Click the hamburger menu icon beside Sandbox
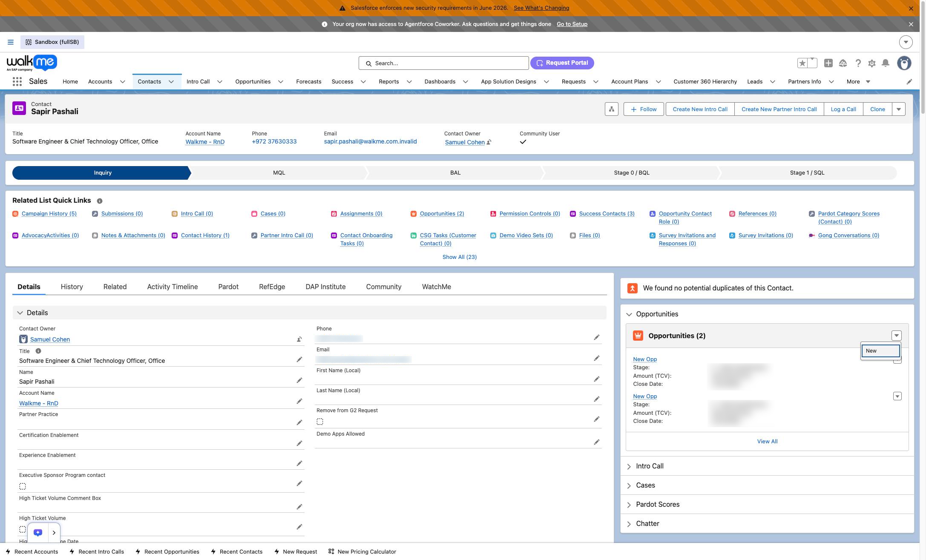This screenshot has width=926, height=560. point(11,42)
